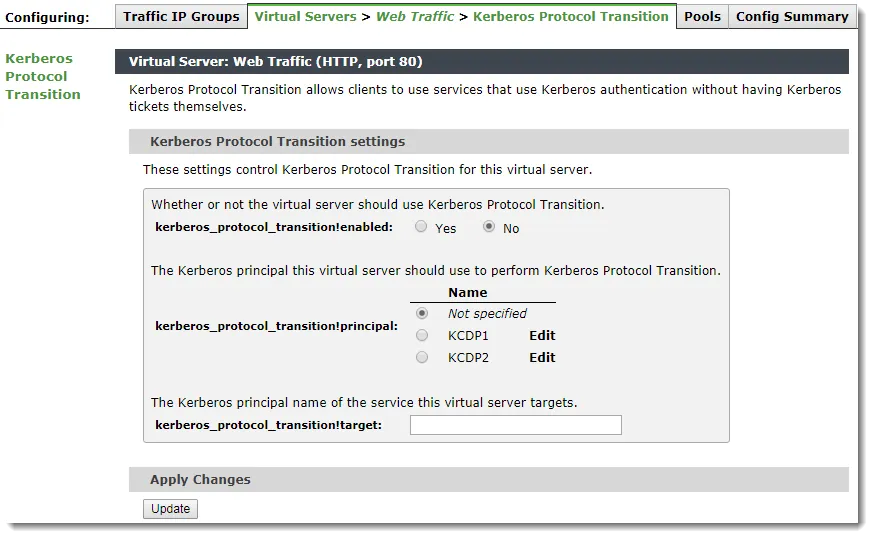Click the kerberos_protocol_transition!target label
Screen dimensions: 873x538
pos(268,425)
